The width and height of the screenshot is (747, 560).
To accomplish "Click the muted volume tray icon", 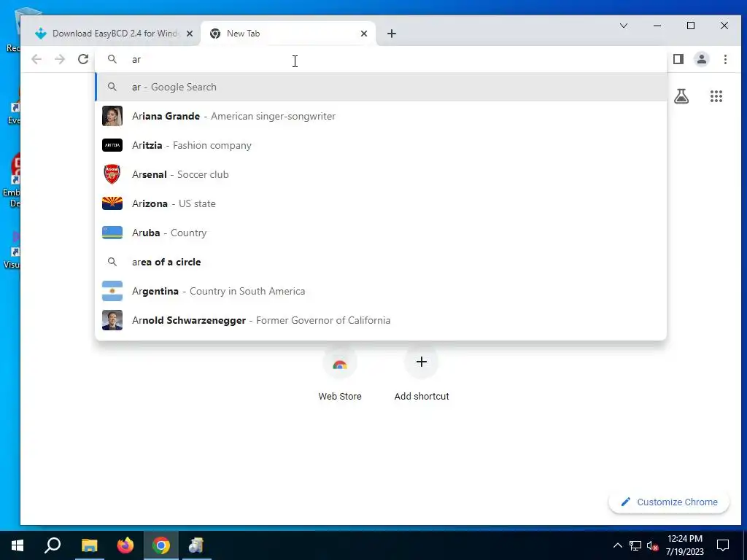I will click(x=653, y=545).
